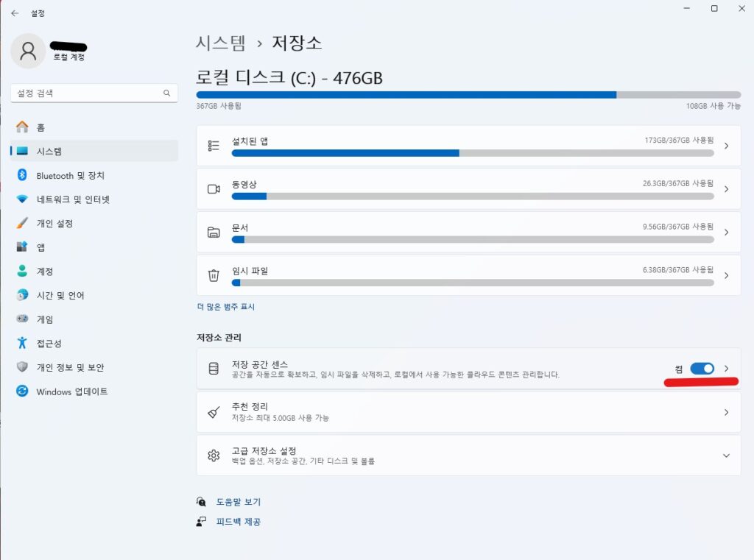The height and width of the screenshot is (560, 754).
Task: Click the user profile avatar icon
Action: 28,51
